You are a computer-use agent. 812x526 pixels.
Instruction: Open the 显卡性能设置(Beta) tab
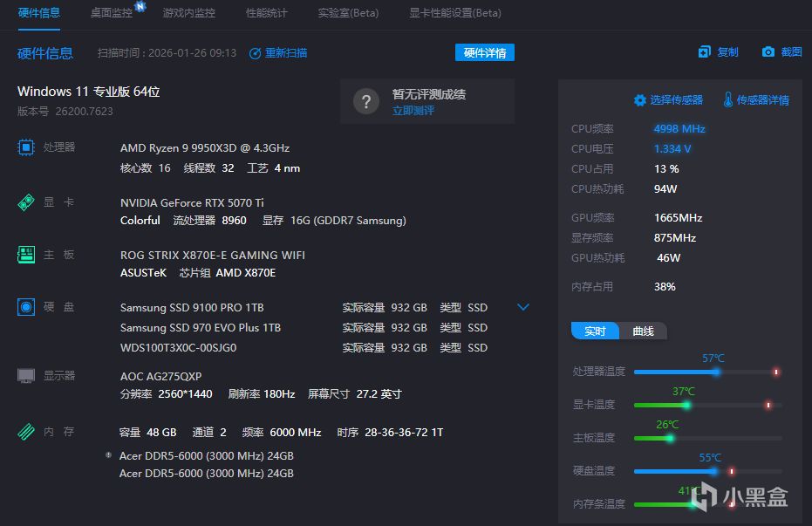point(455,12)
